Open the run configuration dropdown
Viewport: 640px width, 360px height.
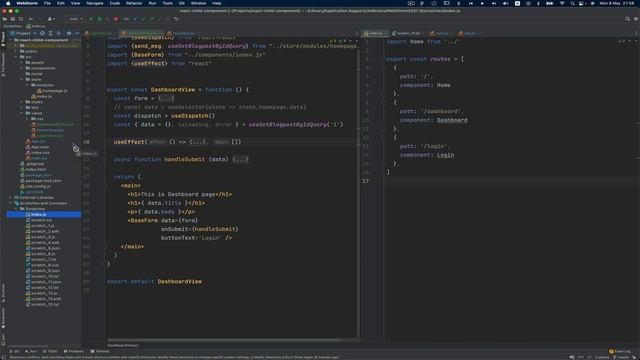76,19
